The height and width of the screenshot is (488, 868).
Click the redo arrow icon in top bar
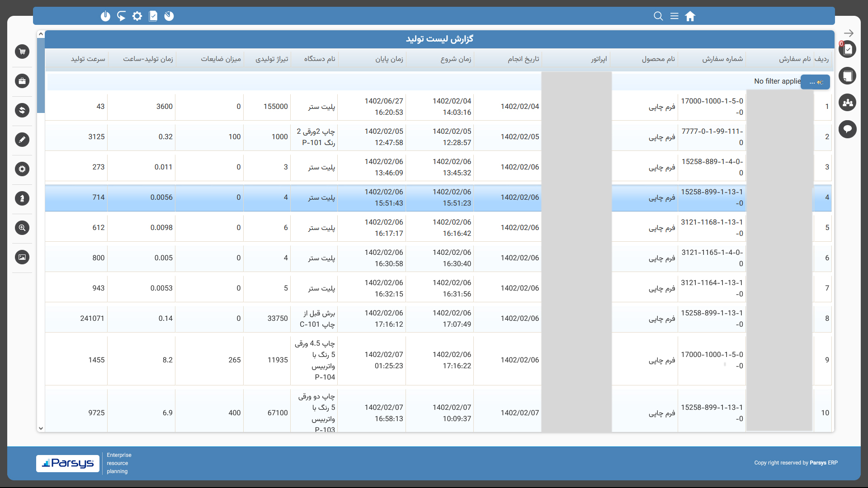(x=121, y=16)
